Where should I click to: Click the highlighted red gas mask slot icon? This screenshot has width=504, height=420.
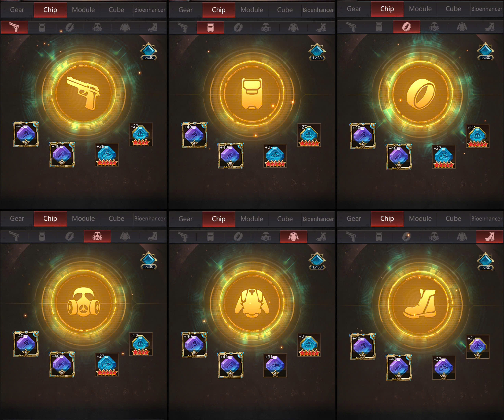97,236
